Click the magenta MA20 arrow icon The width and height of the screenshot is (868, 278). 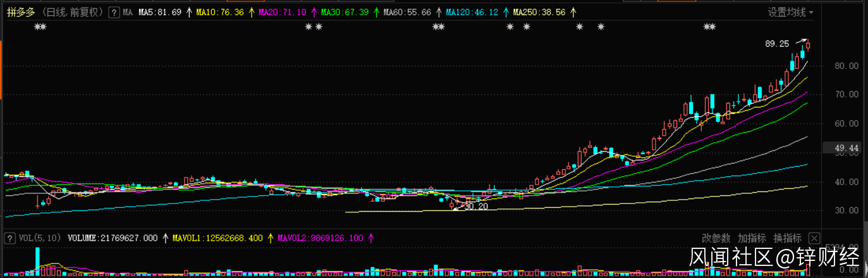[x=314, y=12]
